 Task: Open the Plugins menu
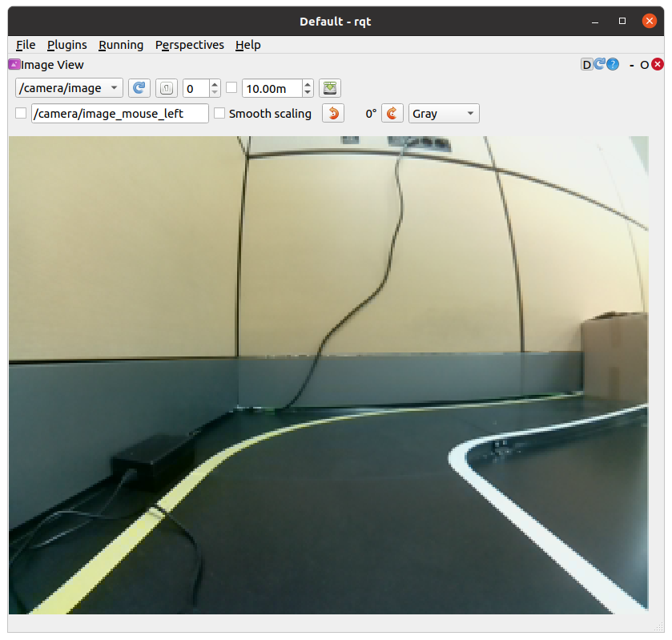[x=66, y=45]
